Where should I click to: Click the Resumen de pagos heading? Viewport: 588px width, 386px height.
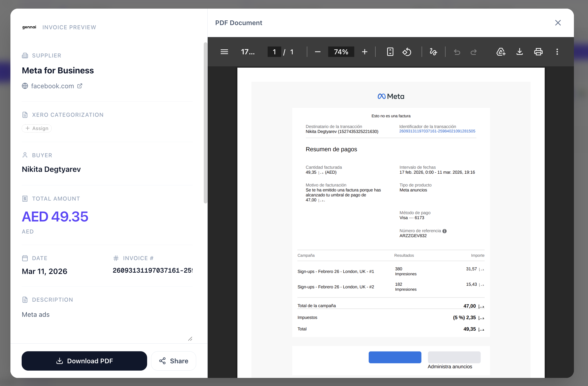(331, 149)
